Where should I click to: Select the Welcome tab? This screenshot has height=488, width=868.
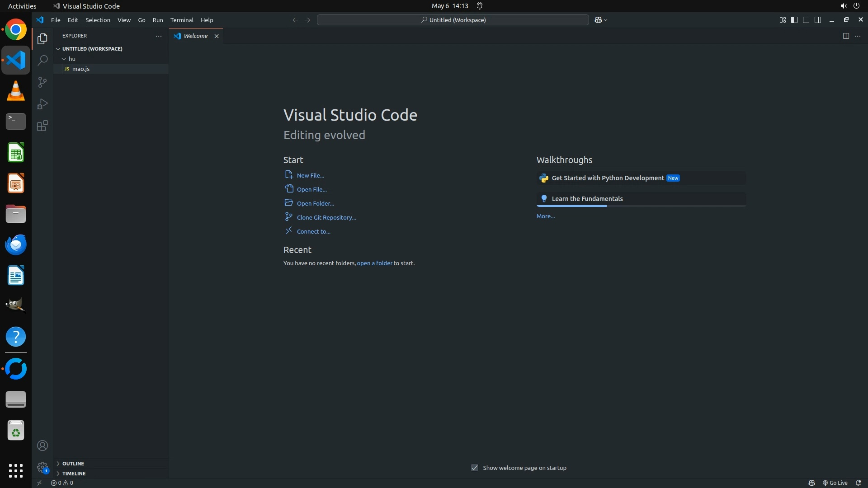195,36
